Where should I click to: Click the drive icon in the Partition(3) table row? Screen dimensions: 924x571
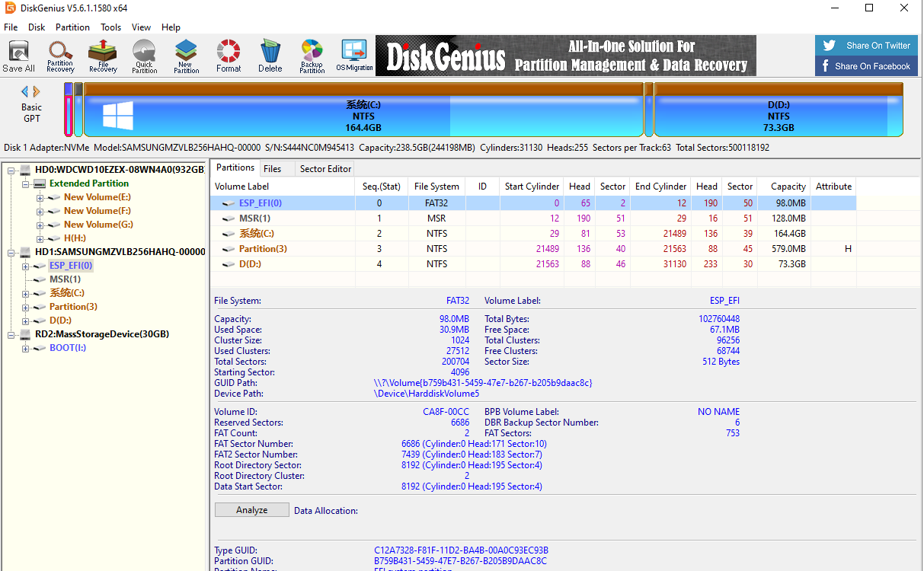pos(229,249)
